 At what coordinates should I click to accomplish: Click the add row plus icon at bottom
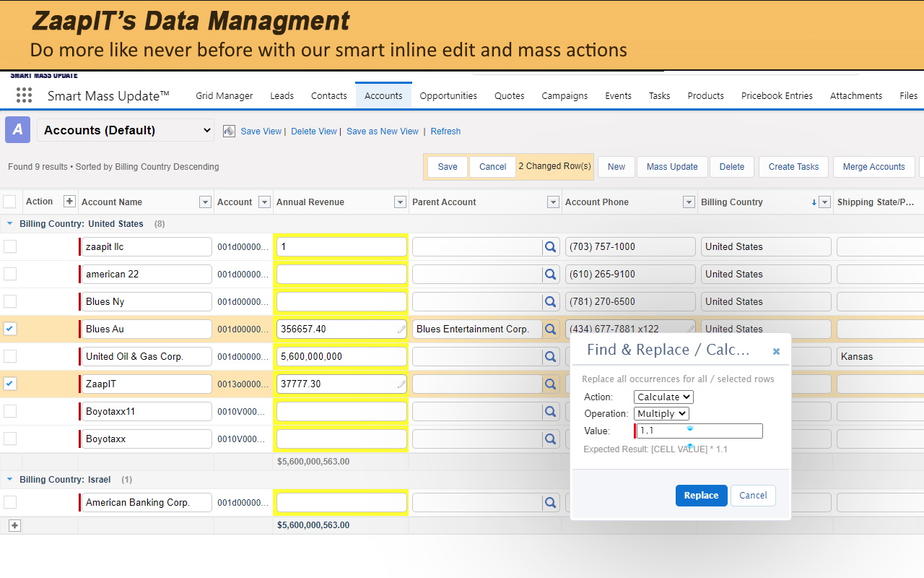[14, 525]
